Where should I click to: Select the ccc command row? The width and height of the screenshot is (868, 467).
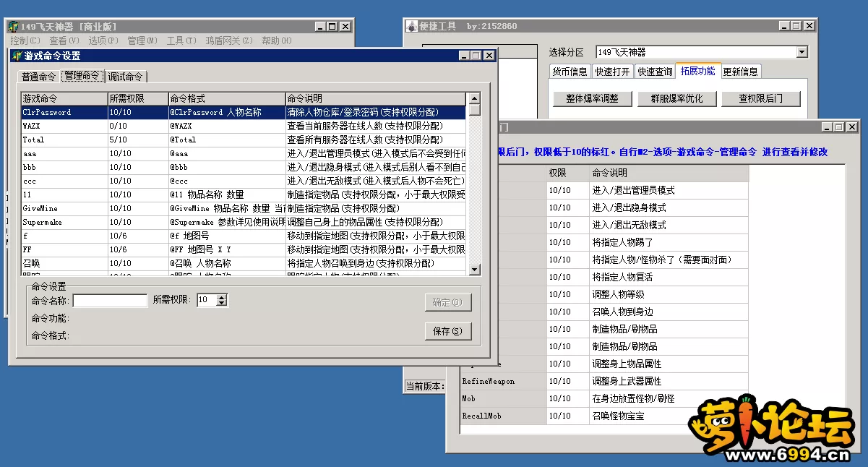[244, 181]
